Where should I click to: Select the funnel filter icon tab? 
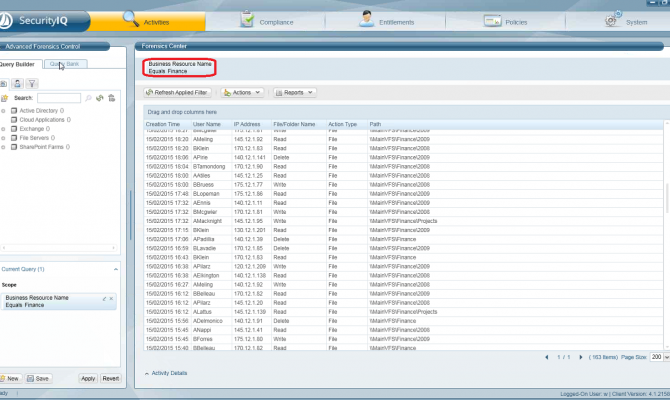point(32,84)
